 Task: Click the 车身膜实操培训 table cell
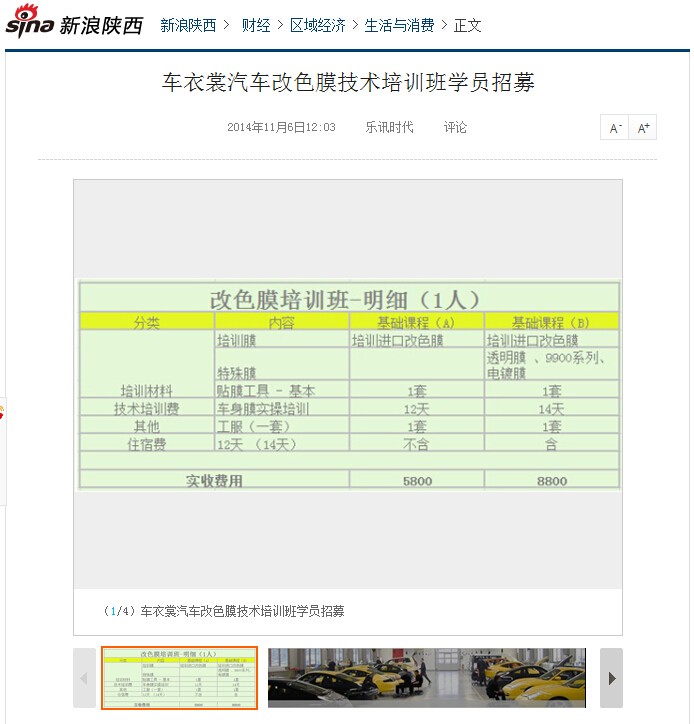click(x=282, y=408)
